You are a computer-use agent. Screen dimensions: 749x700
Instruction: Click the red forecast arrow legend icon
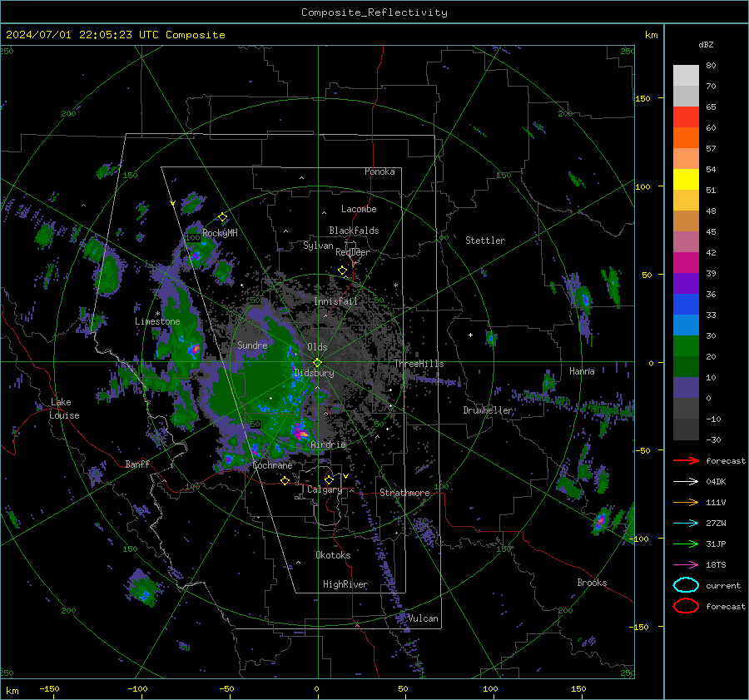click(686, 460)
